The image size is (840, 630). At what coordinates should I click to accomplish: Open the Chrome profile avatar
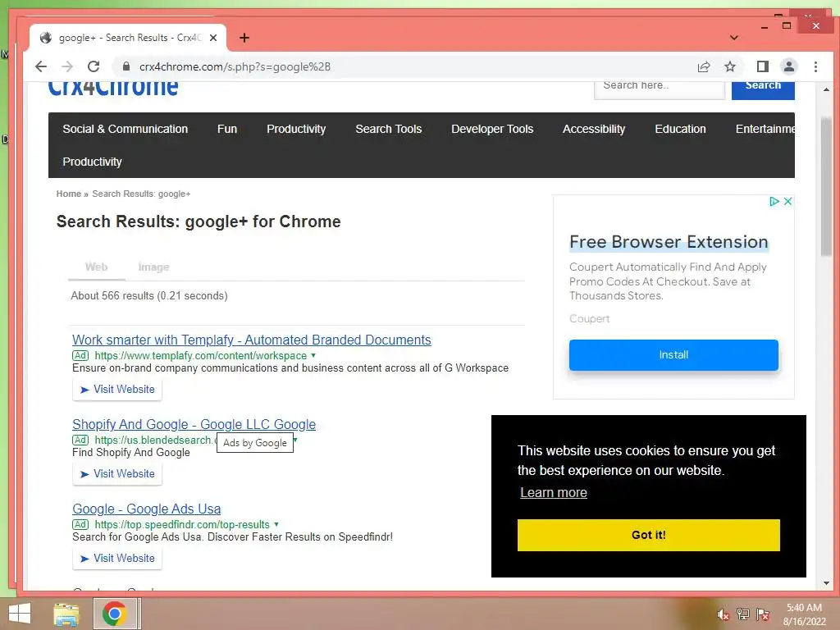pyautogui.click(x=788, y=66)
